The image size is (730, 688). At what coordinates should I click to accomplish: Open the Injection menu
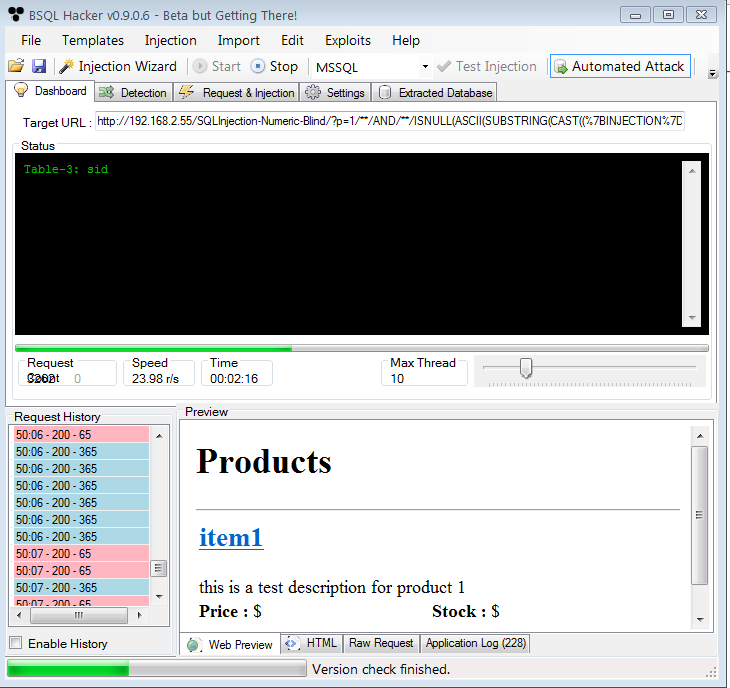(x=170, y=40)
